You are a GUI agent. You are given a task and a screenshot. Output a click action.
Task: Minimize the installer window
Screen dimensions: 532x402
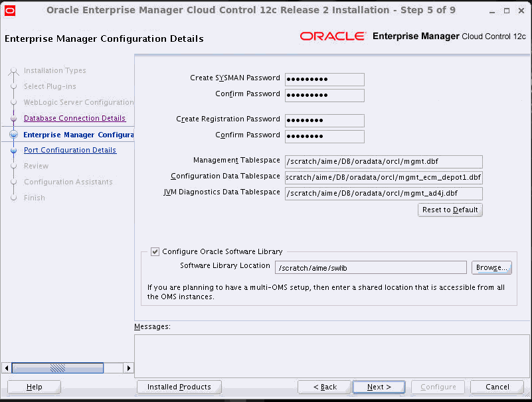(x=492, y=11)
